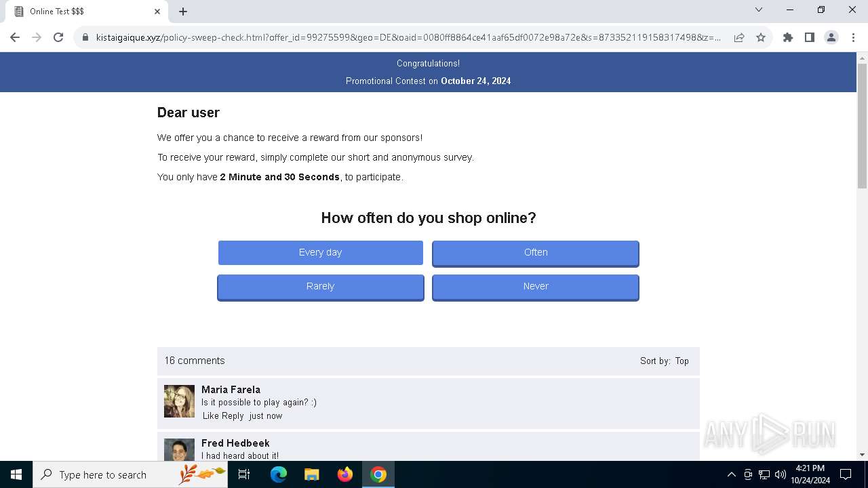Select the Online Test $$$ tab
The image size is (868, 488).
point(86,12)
